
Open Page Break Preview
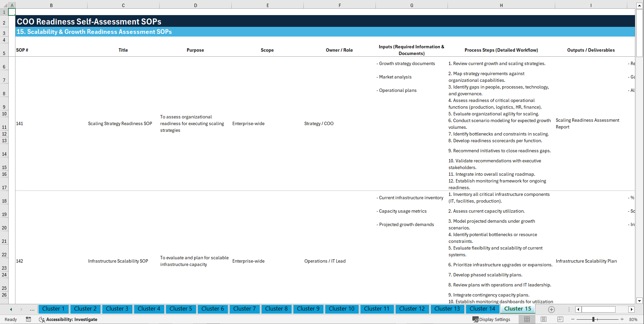(559, 319)
